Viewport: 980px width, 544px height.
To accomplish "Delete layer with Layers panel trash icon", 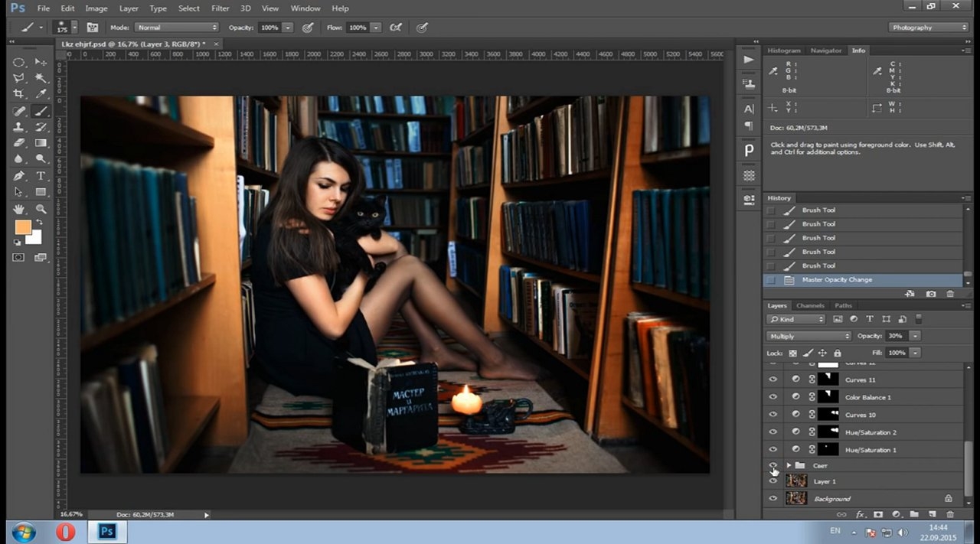I will tap(950, 515).
